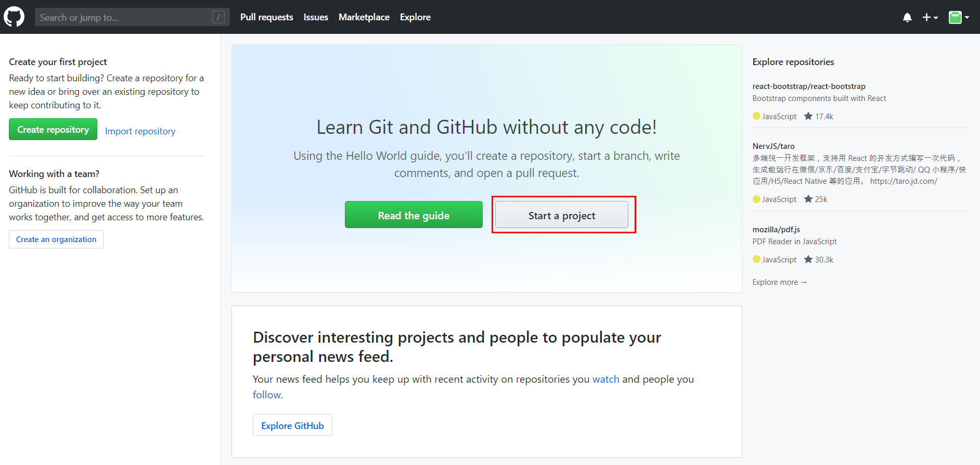Screen dimensions: 980x465
Task: Open the plus create-new dropdown
Action: [x=930, y=17]
